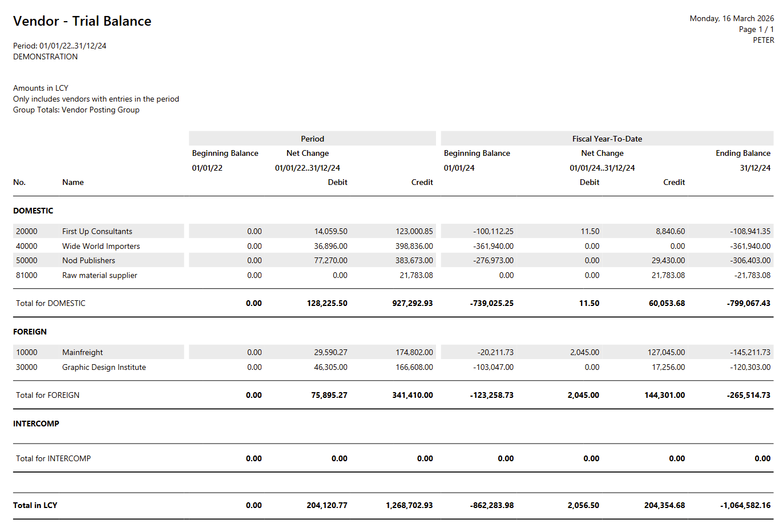The width and height of the screenshot is (775, 532).
Task: Select the Graphic Design Institute vendor name
Action: 104,367
